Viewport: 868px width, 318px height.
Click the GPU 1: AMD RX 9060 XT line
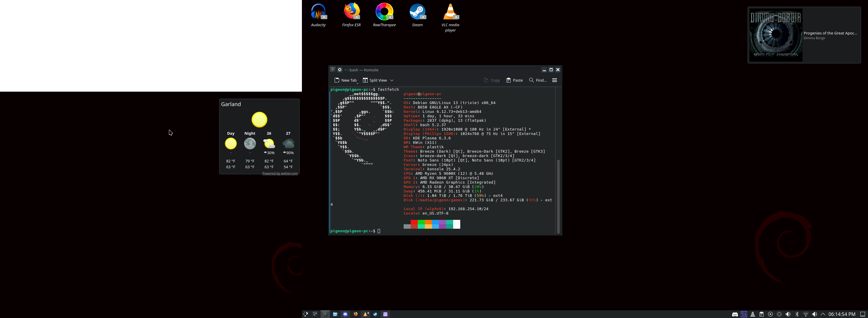(441, 178)
